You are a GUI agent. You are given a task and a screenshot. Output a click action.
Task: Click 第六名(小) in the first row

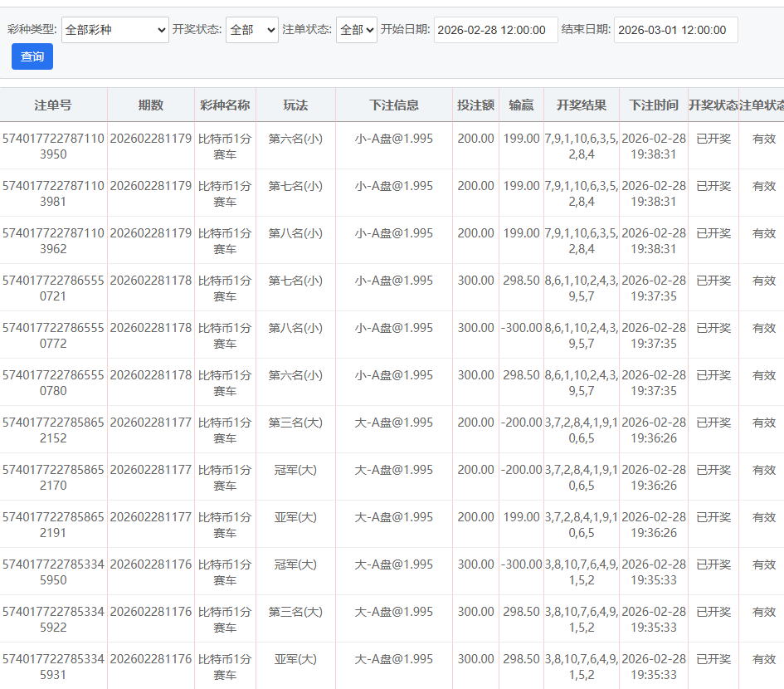(295, 139)
